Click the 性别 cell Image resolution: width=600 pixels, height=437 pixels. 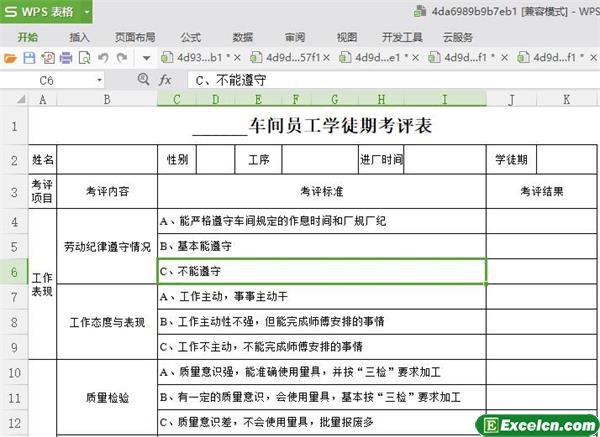point(177,160)
